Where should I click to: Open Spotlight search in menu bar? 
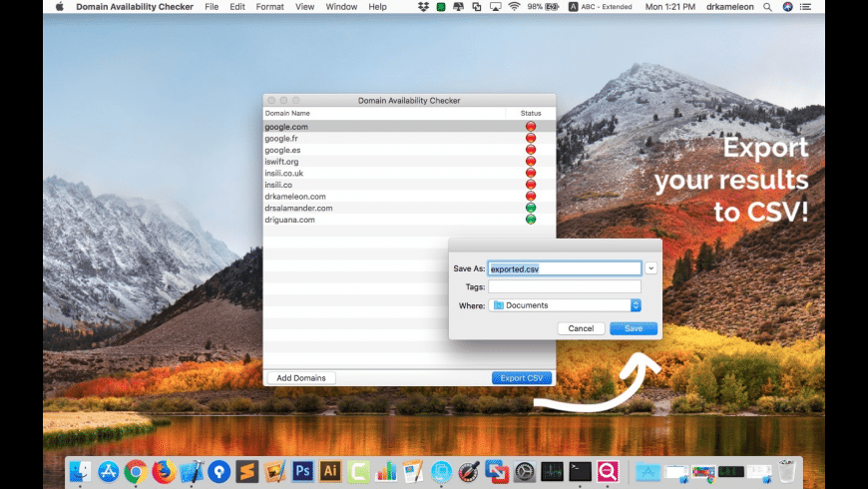click(x=768, y=7)
